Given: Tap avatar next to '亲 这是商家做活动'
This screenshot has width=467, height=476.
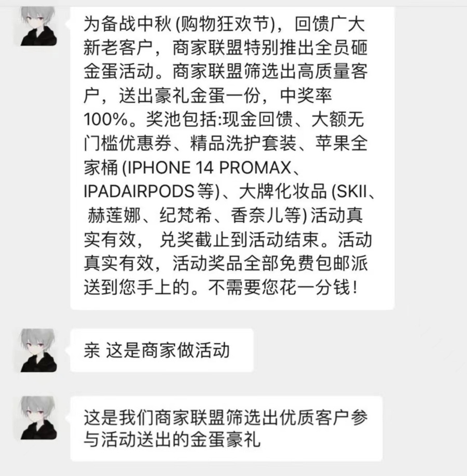Looking at the screenshot, I should click(38, 350).
